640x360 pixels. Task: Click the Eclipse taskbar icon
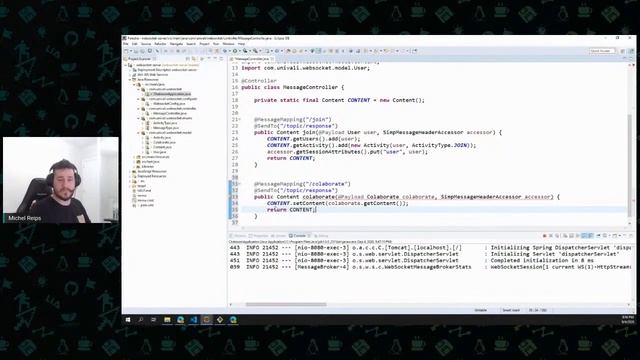click(x=207, y=320)
